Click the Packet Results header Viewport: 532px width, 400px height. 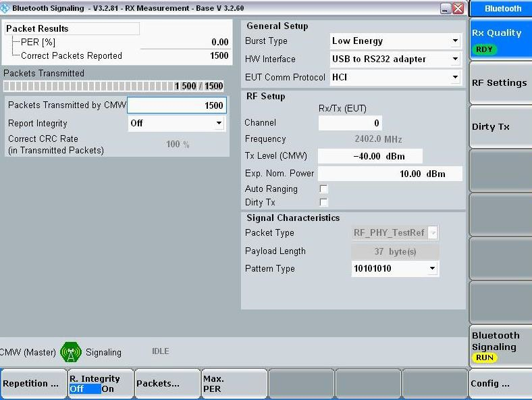(x=72, y=28)
